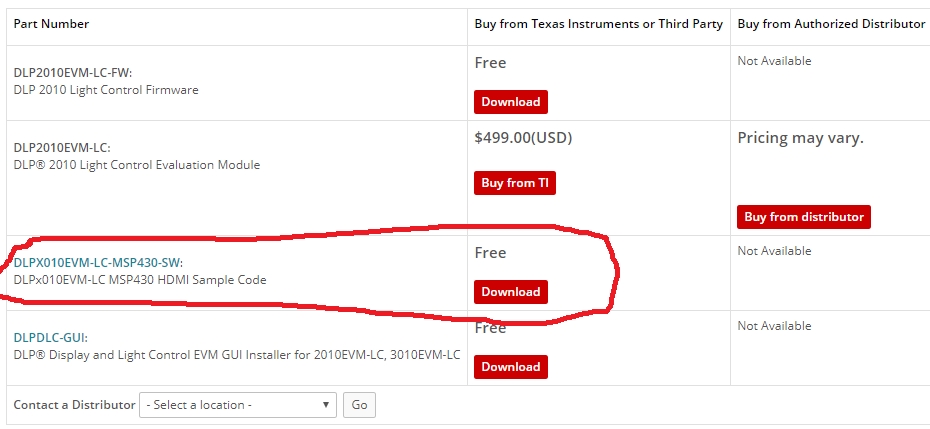Open the DLPX010EVM-LC-MSP430-SW part link
This screenshot has height=429, width=930.
click(x=98, y=263)
